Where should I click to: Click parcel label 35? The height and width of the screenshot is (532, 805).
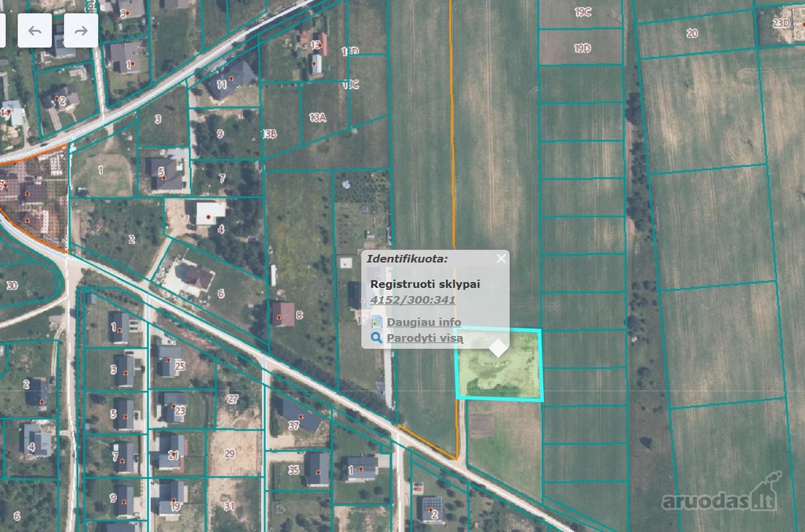294,469
